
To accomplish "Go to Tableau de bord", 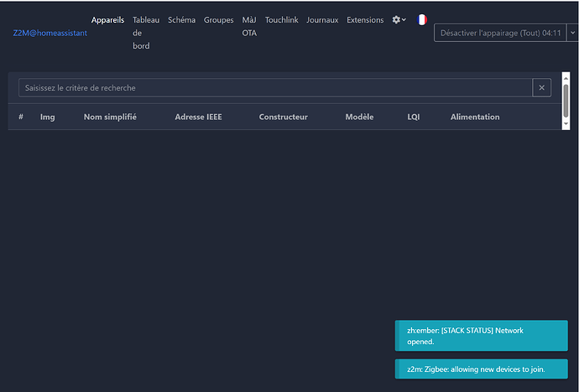I will [x=146, y=33].
